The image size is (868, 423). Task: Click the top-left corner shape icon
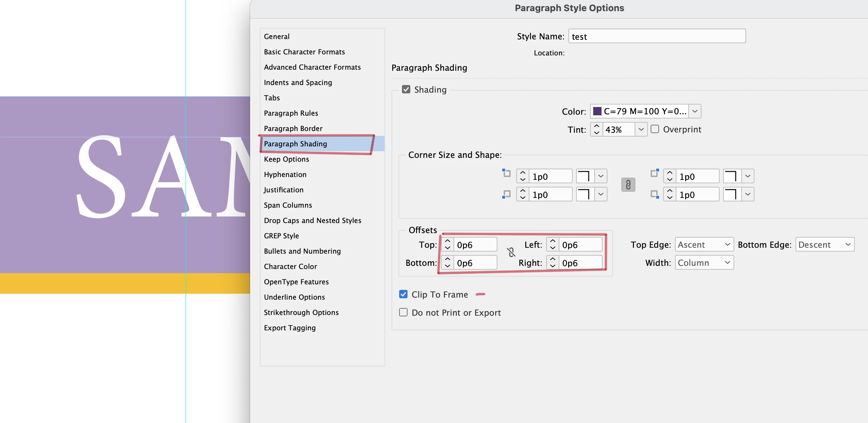[x=585, y=176]
